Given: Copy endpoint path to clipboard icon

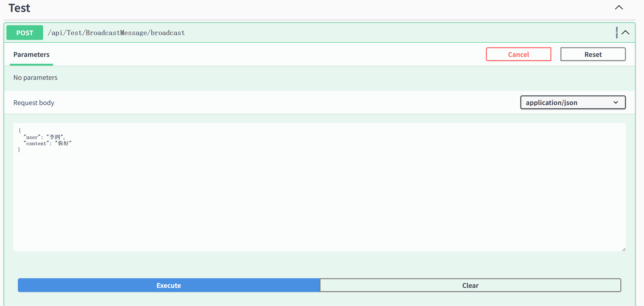Looking at the screenshot, I should click(616, 33).
